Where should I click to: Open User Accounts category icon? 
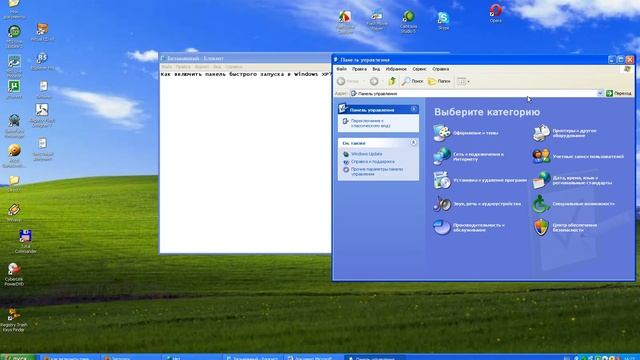click(x=541, y=157)
